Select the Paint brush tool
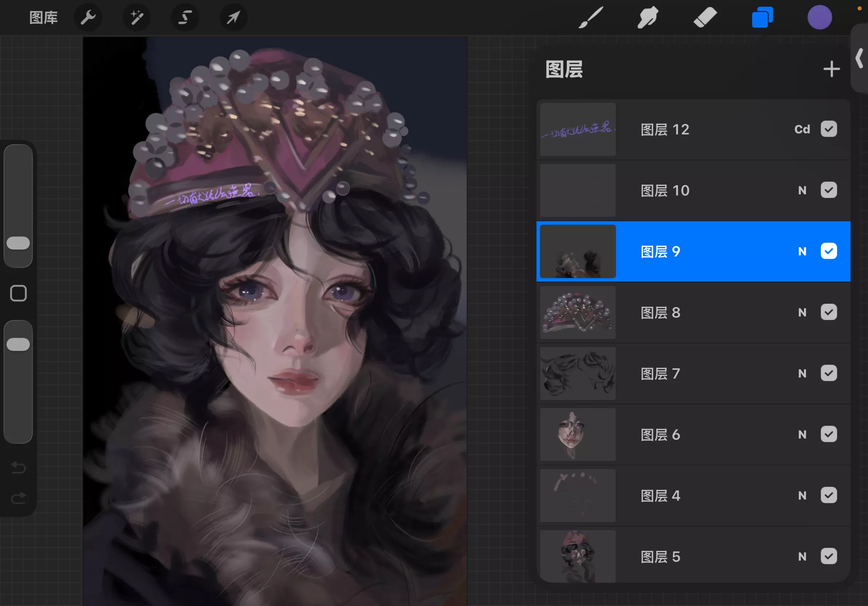Screen dimensions: 868x606 [591, 17]
